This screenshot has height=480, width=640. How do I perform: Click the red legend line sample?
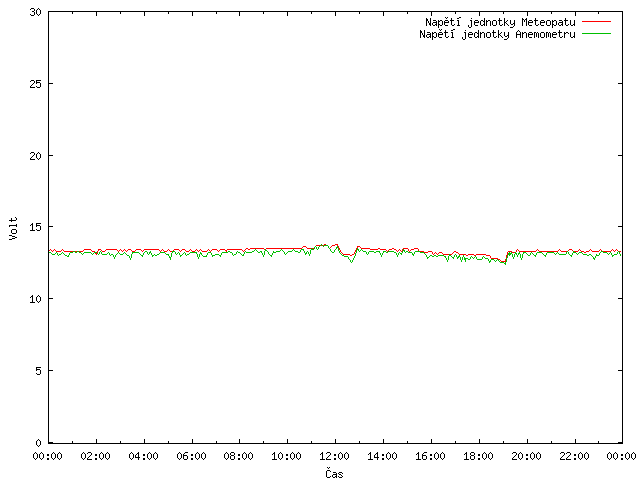(596, 22)
